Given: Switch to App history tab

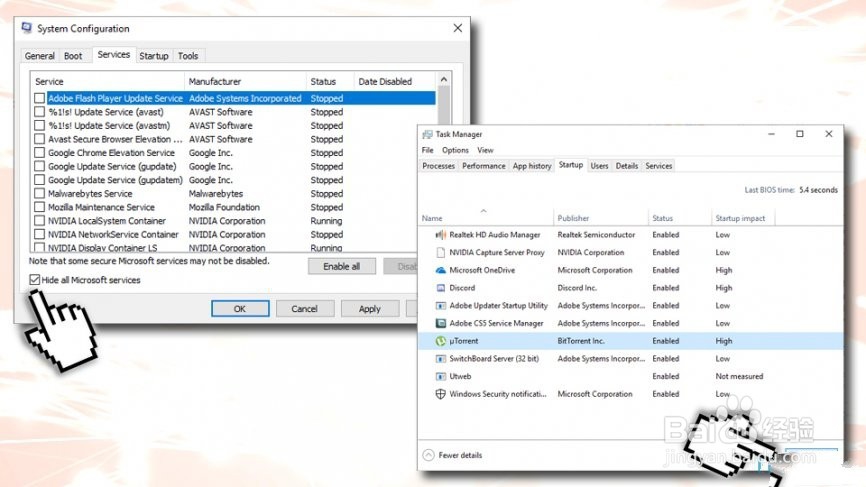Looking at the screenshot, I should pyautogui.click(x=532, y=166).
